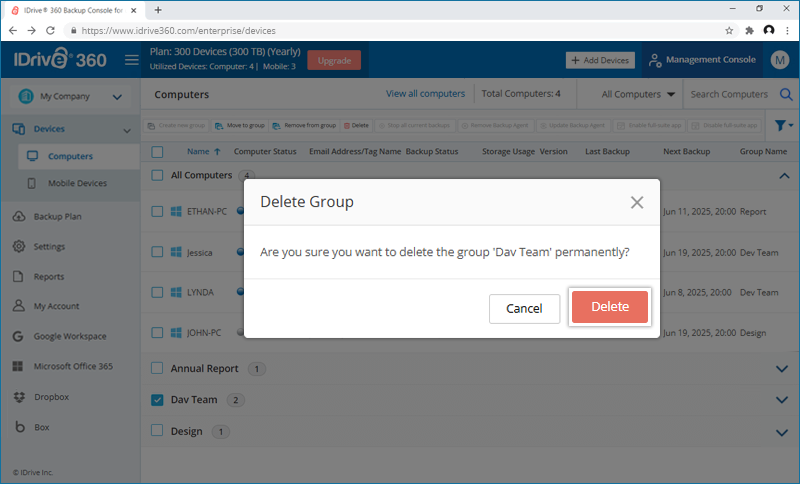Open the My Company dropdown
Screen dimensions: 800x484
pyautogui.click(x=68, y=97)
